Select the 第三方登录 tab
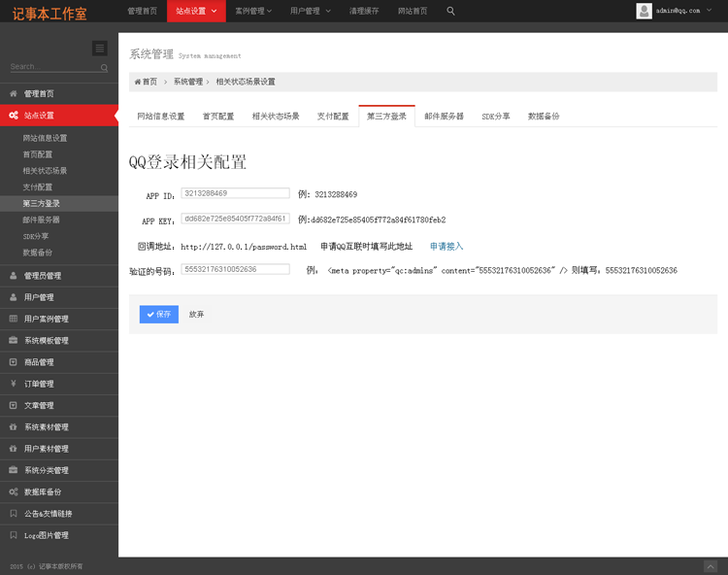This screenshot has width=728, height=575. point(386,117)
